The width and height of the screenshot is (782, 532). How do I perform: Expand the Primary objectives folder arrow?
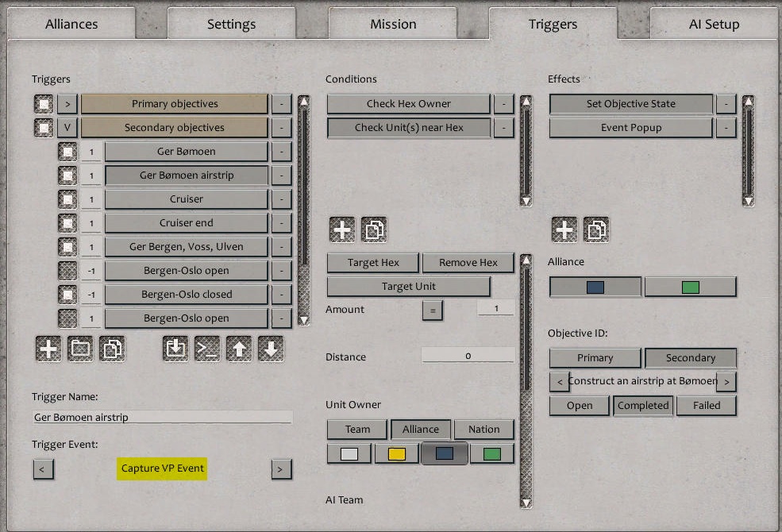coord(67,104)
